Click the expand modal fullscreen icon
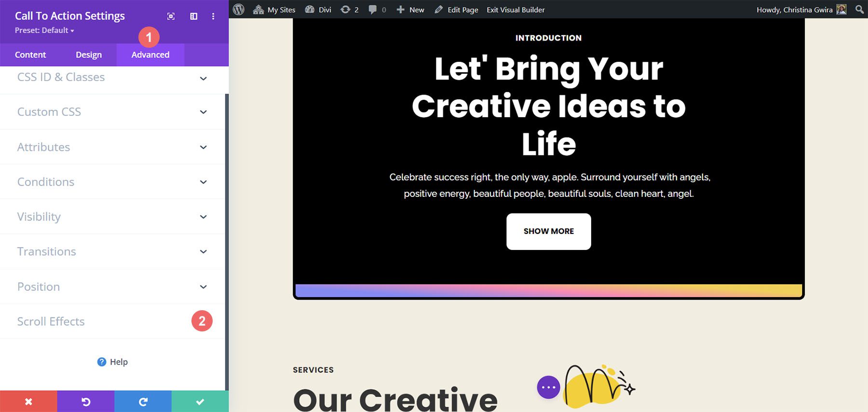868x412 pixels. click(x=171, y=16)
